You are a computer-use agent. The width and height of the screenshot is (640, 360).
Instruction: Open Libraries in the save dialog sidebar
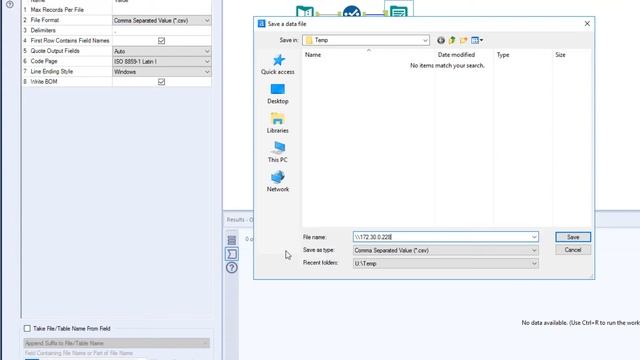[278, 123]
